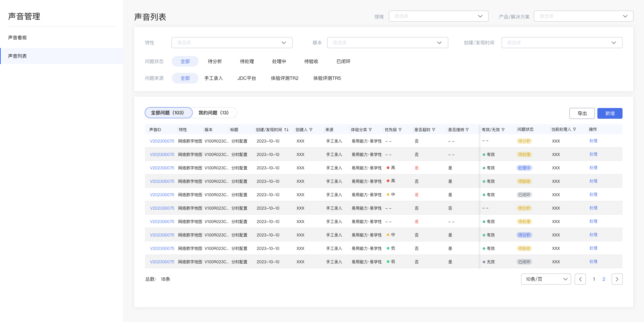Change page size 10条/页 dropdown

pos(546,279)
